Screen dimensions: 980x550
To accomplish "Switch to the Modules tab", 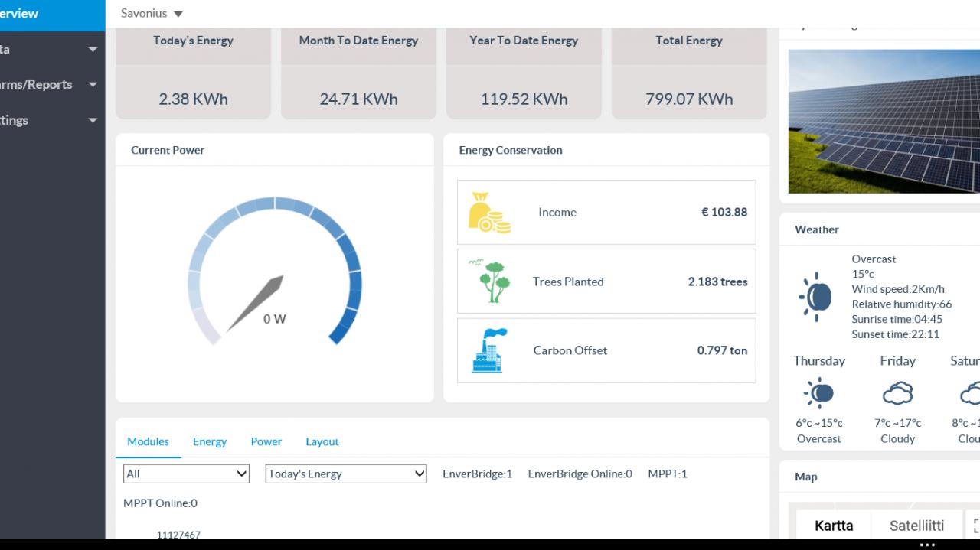I will pyautogui.click(x=148, y=441).
